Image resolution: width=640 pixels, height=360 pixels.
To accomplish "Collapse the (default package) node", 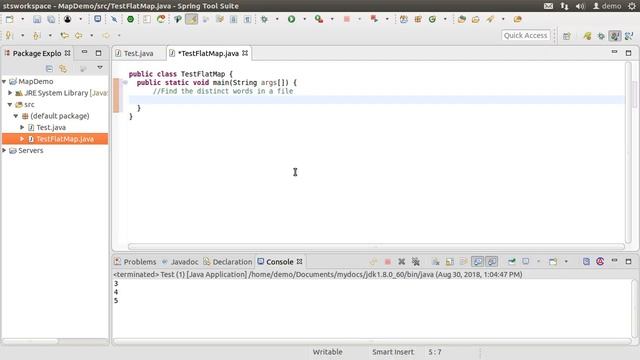I will [x=16, y=116].
